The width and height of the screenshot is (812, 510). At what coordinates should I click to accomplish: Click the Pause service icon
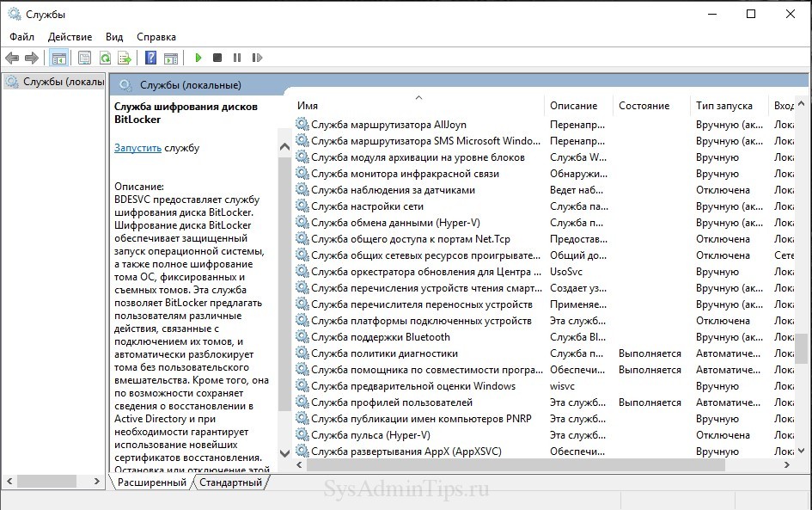[x=237, y=58]
